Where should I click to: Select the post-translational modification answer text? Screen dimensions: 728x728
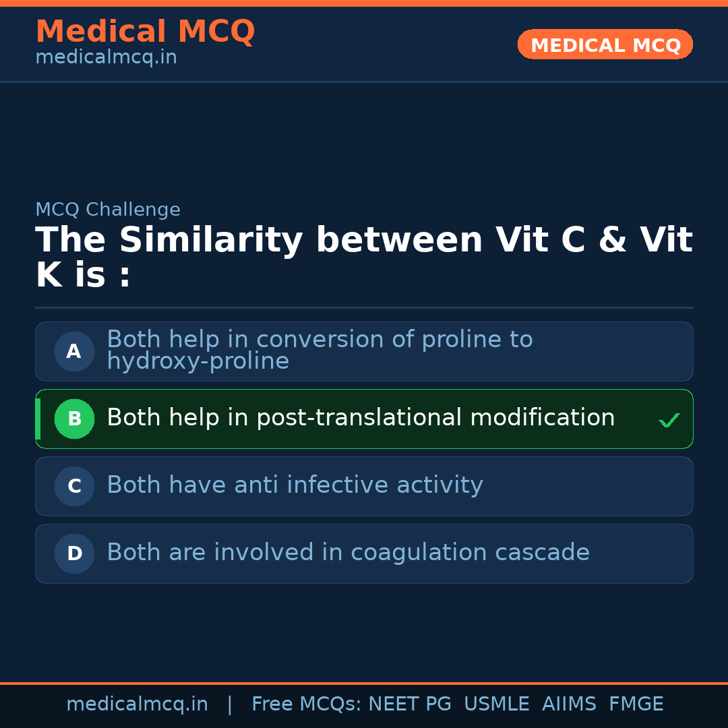[361, 418]
